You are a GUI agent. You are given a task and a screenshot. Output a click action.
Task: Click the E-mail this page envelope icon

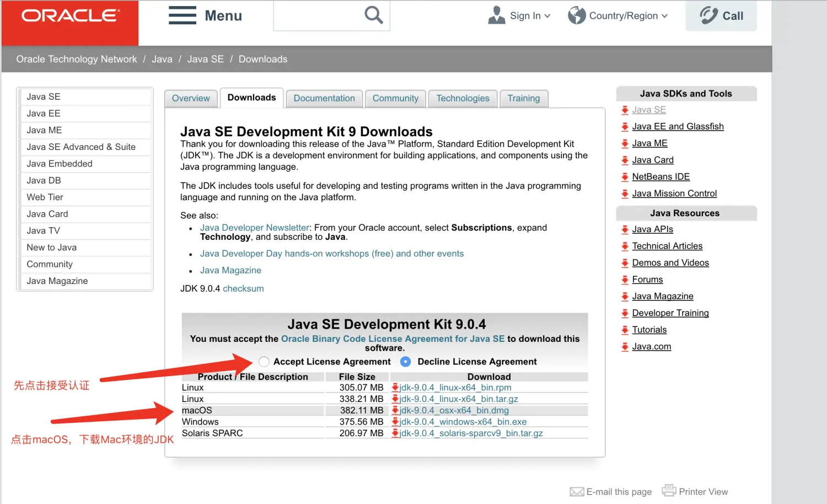(577, 492)
